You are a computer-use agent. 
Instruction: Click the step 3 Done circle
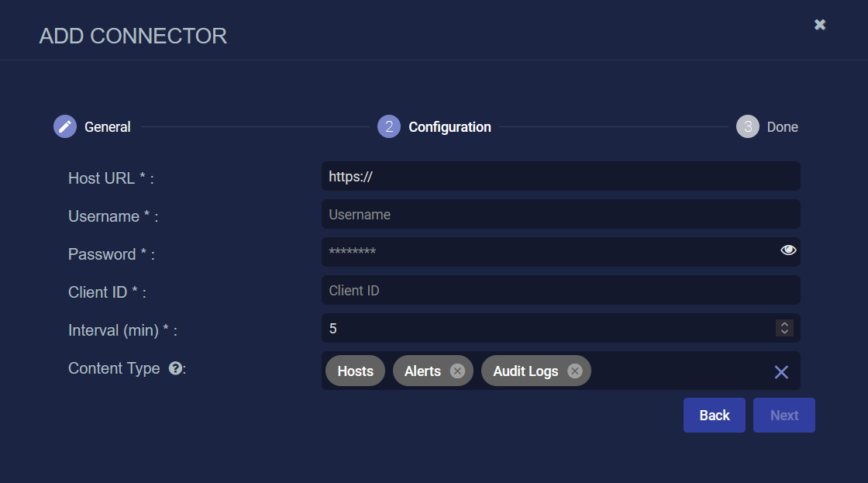click(x=747, y=126)
